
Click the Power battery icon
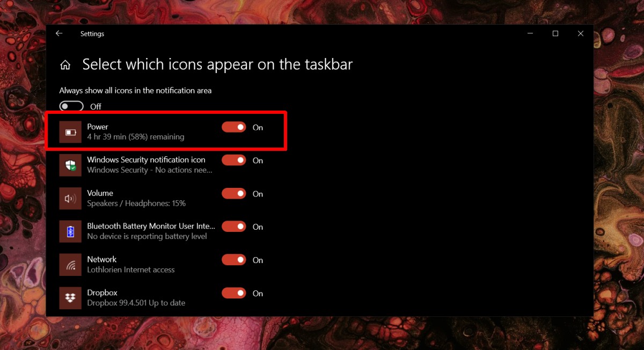(70, 130)
